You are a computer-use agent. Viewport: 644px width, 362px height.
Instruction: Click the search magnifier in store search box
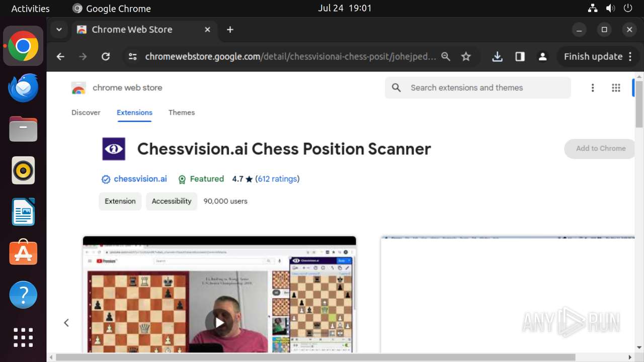tap(396, 88)
